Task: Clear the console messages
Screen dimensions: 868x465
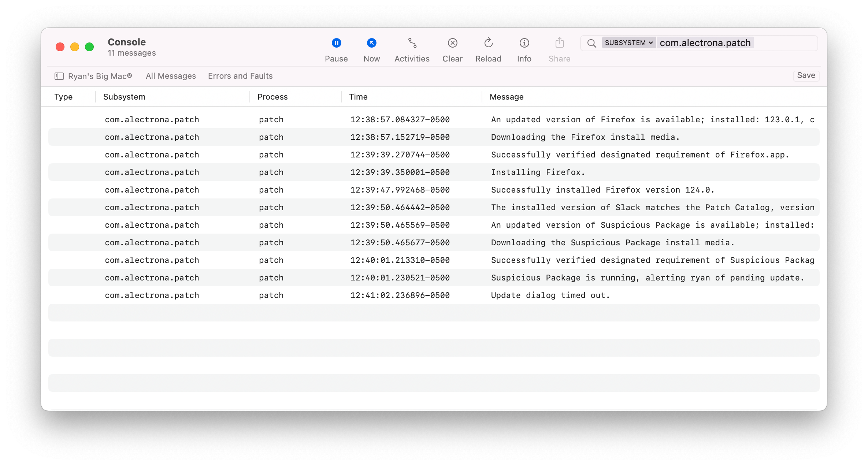Action: pos(452,43)
